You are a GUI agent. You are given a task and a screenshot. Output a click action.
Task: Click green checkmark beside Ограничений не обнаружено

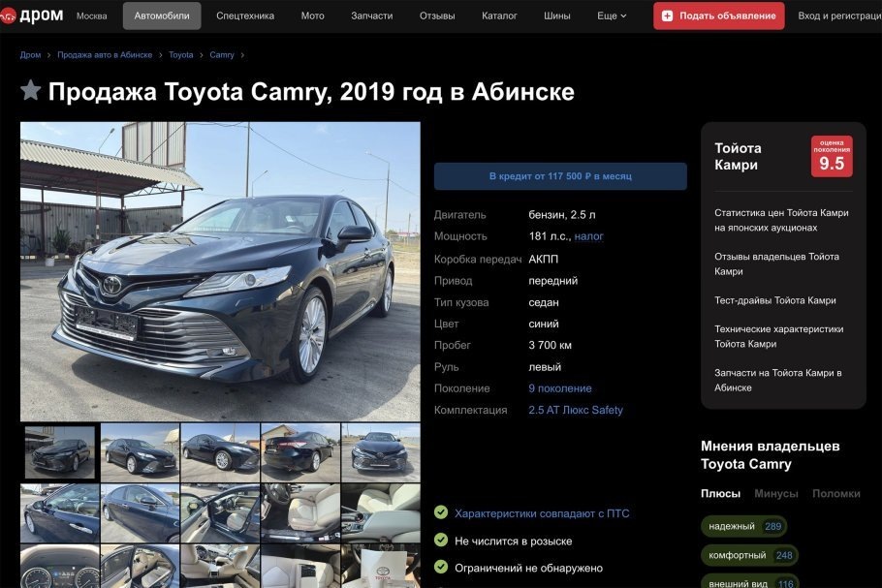tap(441, 568)
